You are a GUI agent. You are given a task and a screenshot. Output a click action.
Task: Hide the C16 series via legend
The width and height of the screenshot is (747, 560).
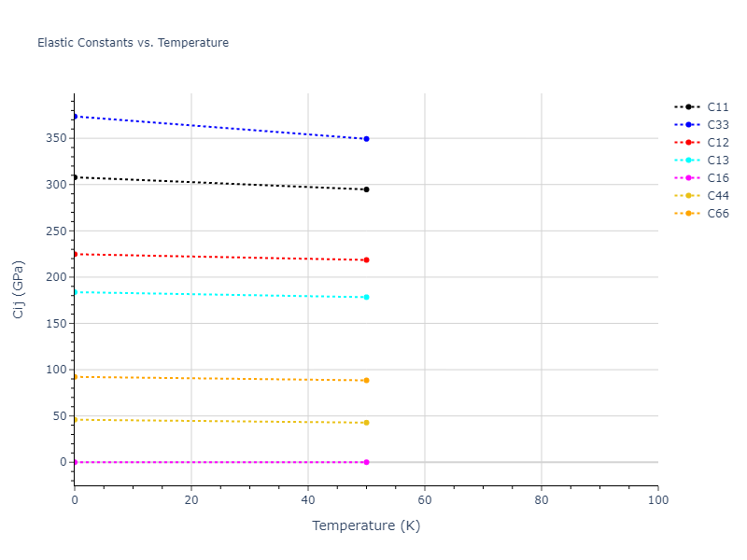click(717, 178)
